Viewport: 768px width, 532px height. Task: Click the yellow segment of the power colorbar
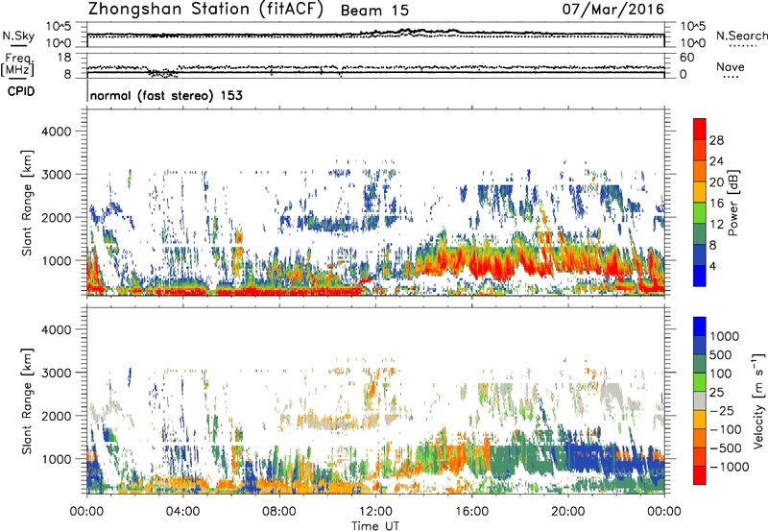coord(700,192)
